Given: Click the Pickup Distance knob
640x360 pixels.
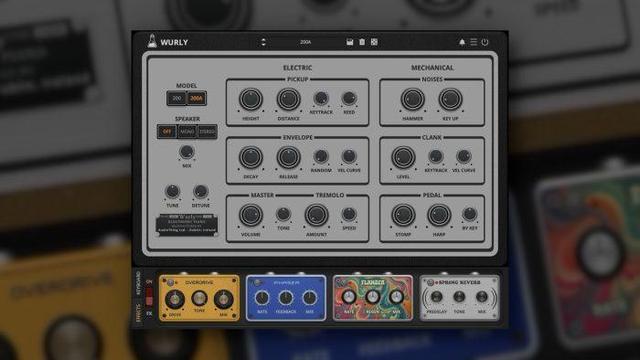Looking at the screenshot, I should (x=289, y=99).
